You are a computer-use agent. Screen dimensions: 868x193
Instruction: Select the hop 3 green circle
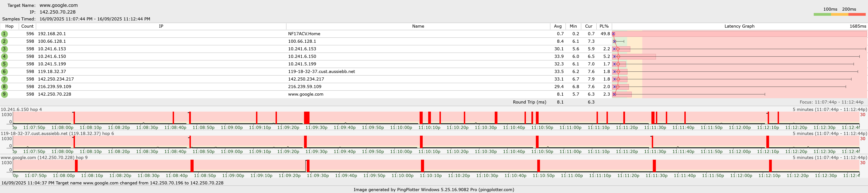coord(4,49)
